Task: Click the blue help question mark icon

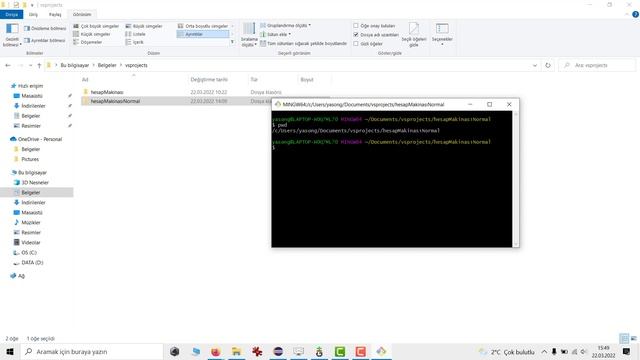Action: (636, 14)
